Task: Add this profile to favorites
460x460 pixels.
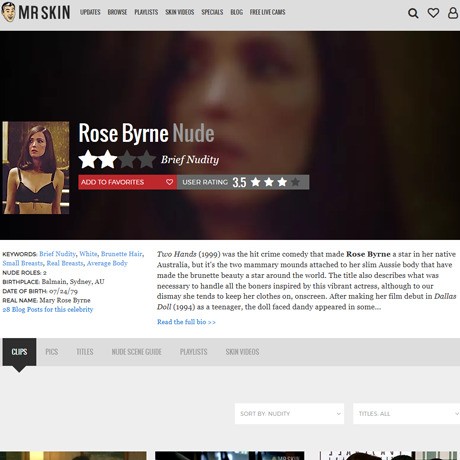Action: (127, 182)
